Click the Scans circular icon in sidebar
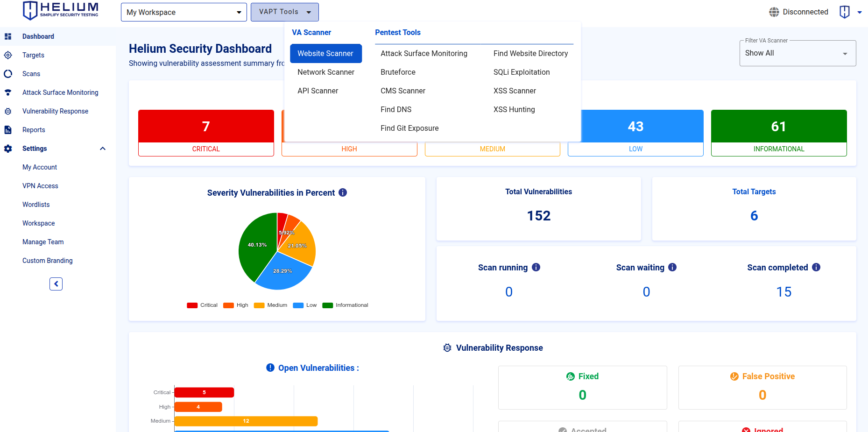 8,74
